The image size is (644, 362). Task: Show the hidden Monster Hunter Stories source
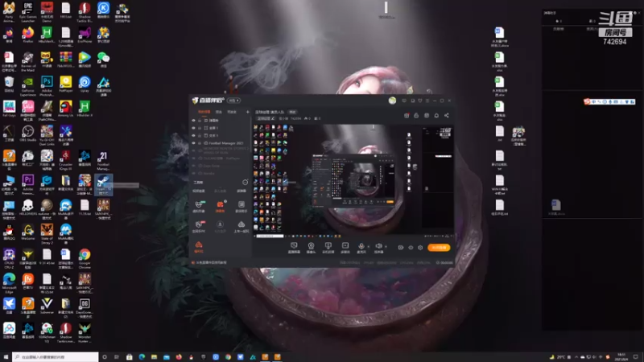[194, 150]
